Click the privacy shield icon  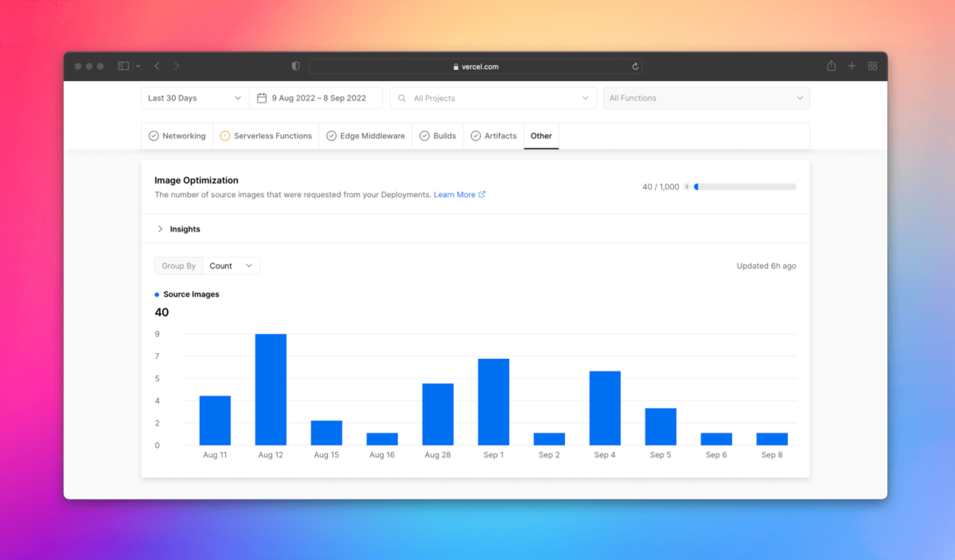pyautogui.click(x=296, y=66)
